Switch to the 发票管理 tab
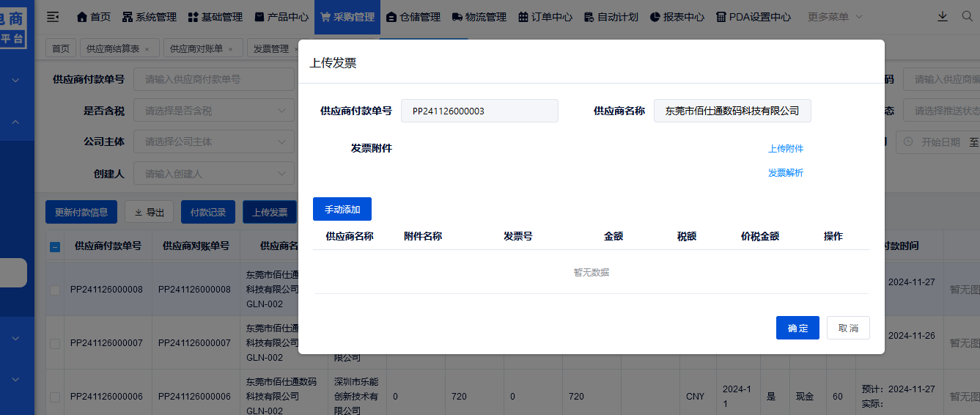 coord(271,48)
